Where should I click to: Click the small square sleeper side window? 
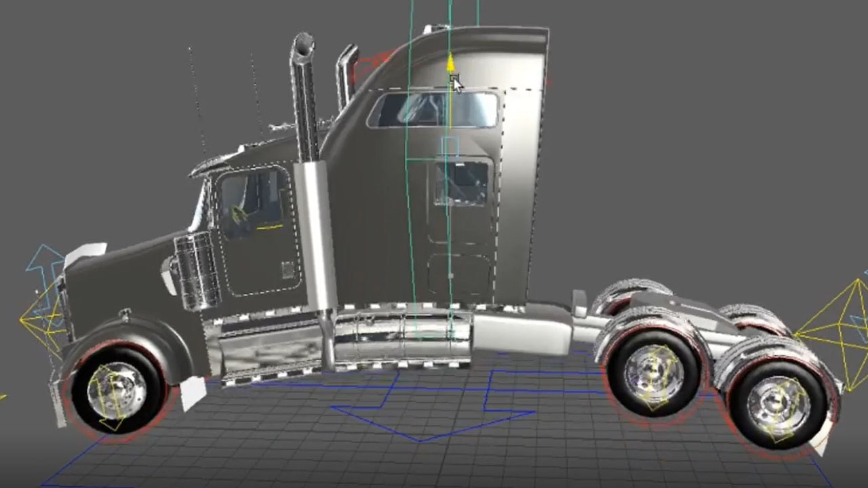[462, 183]
